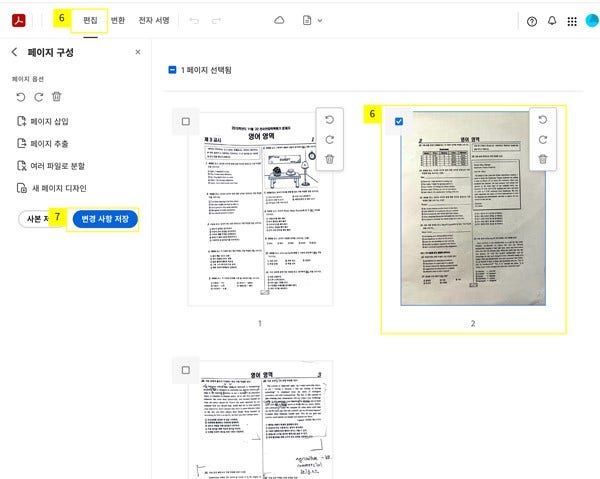Open the Adobe Acrobat home logo

pyautogui.click(x=18, y=20)
